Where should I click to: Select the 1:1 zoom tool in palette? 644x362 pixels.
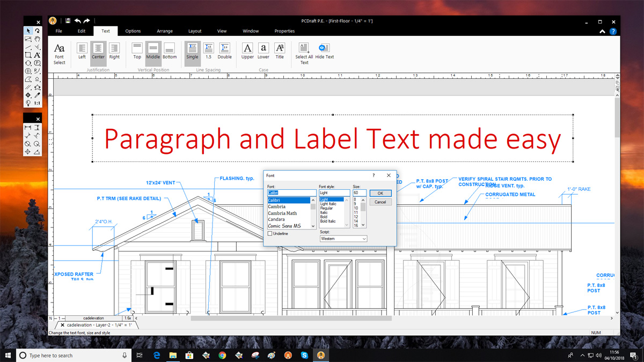[37, 103]
